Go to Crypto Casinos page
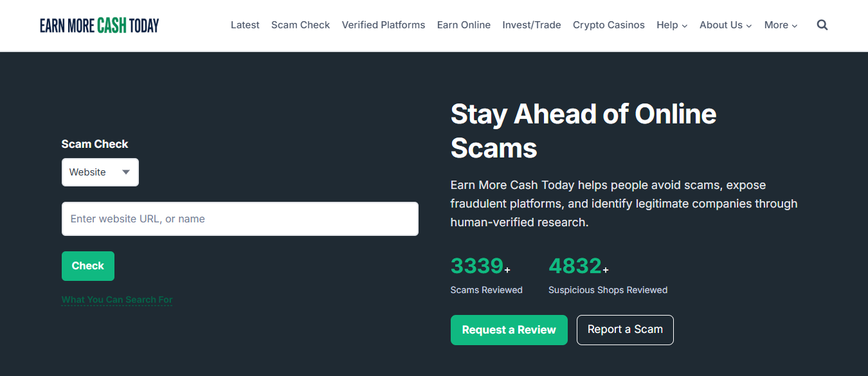The width and height of the screenshot is (868, 376). coord(608,25)
